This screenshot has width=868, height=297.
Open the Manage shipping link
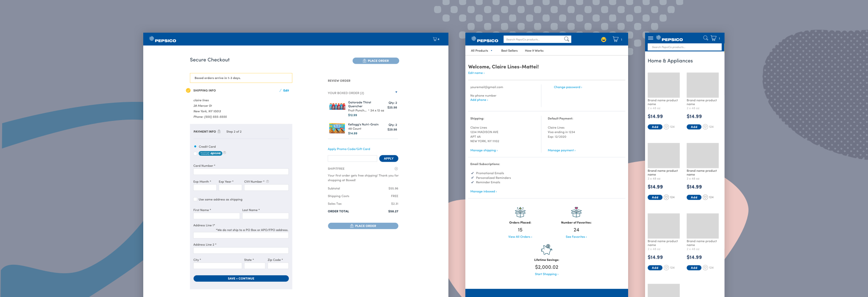click(x=484, y=150)
